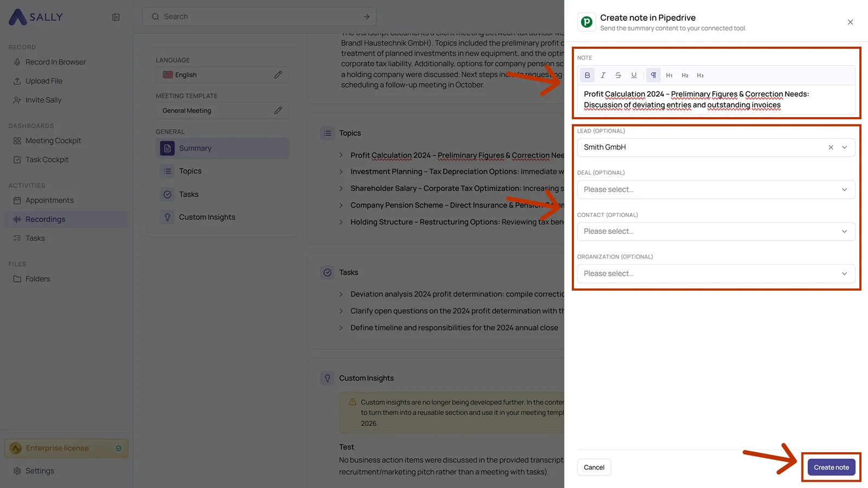
Task: Click the Cancel button
Action: coord(594,467)
